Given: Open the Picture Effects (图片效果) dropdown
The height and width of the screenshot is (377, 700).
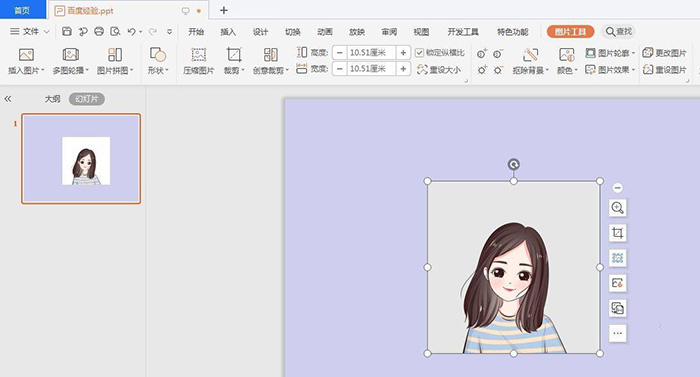Looking at the screenshot, I should point(633,70).
